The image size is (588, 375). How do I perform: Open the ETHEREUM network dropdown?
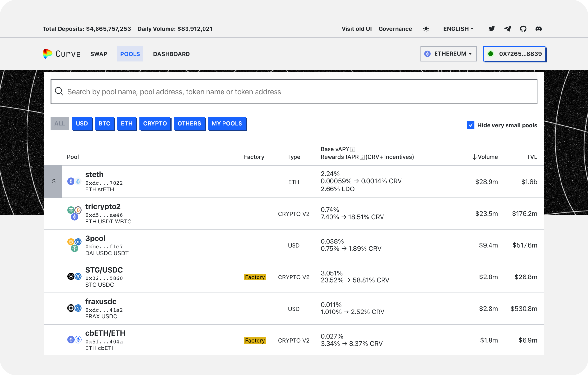(448, 54)
